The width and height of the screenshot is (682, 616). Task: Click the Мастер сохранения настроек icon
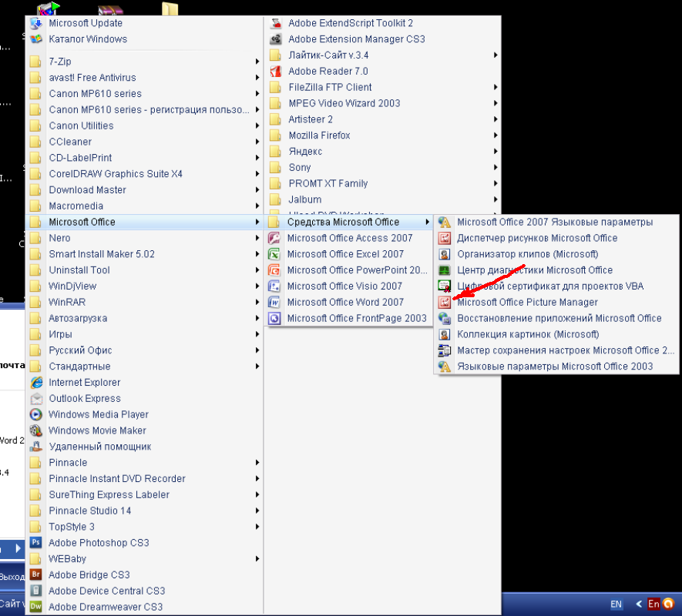click(x=444, y=350)
